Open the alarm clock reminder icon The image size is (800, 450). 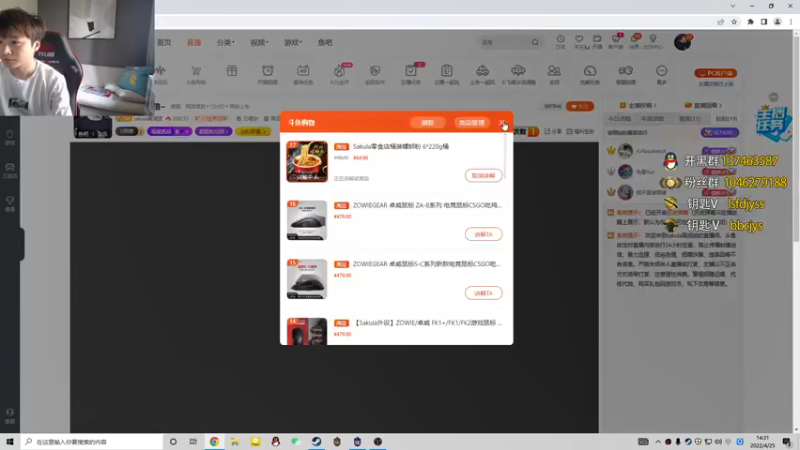click(267, 71)
